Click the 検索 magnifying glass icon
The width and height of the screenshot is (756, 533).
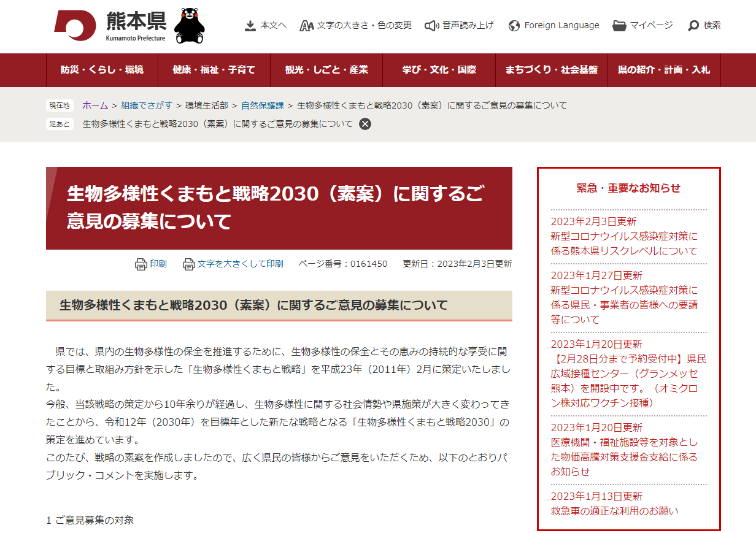694,25
